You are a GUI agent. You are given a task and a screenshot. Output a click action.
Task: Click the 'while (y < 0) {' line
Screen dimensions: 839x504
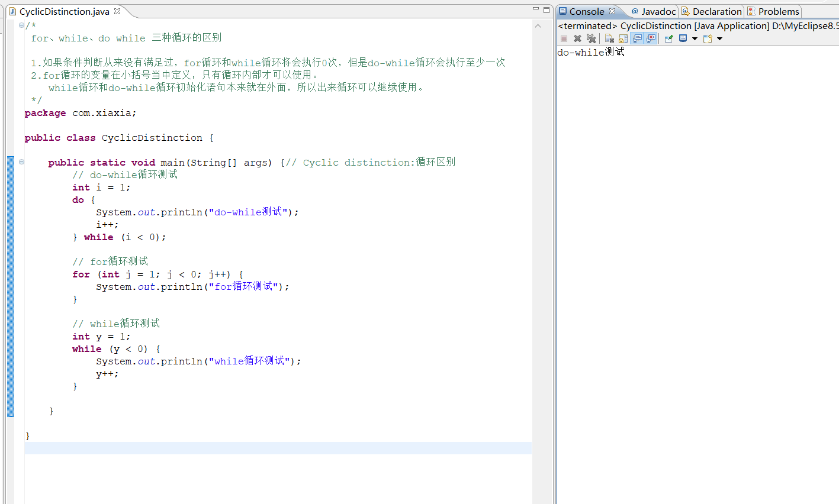[116, 349]
